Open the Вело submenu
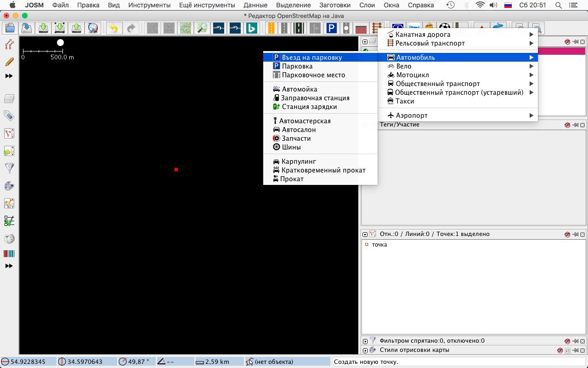This screenshot has width=588, height=368. tap(458, 66)
